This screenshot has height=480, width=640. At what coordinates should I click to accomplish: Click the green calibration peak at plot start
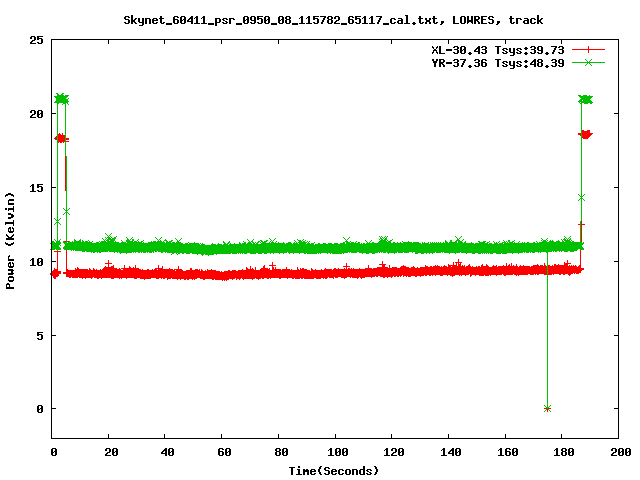pyautogui.click(x=62, y=99)
